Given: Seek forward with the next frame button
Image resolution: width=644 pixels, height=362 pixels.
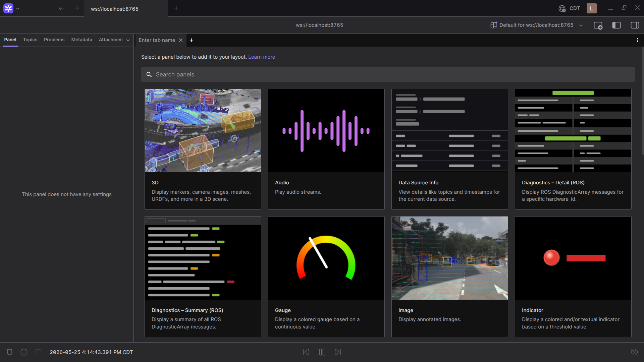Looking at the screenshot, I should point(338,352).
